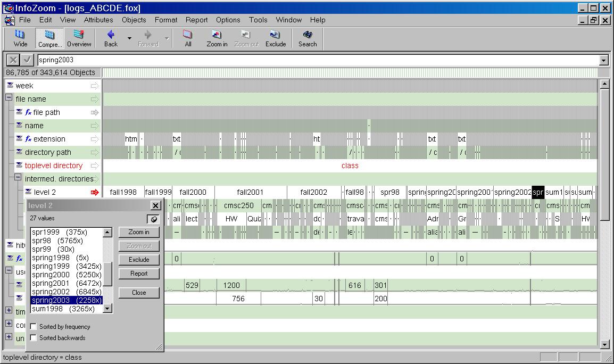Open the Report menu
The image size is (614, 364).
(196, 20)
